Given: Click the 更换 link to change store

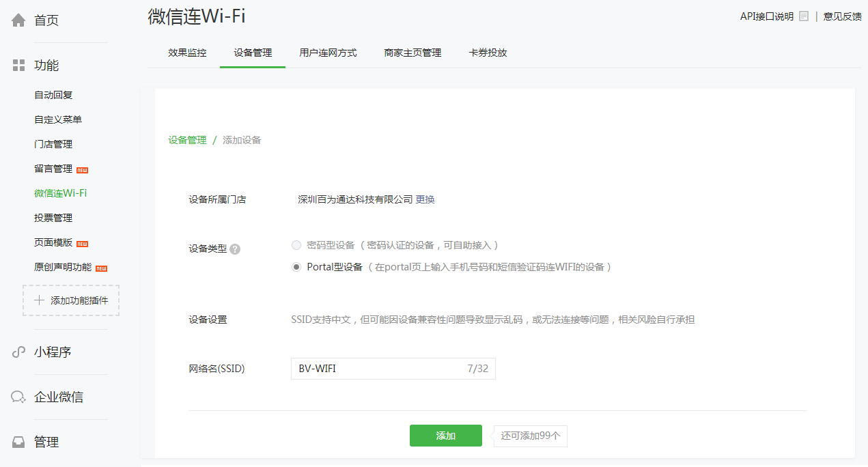Looking at the screenshot, I should [425, 199].
